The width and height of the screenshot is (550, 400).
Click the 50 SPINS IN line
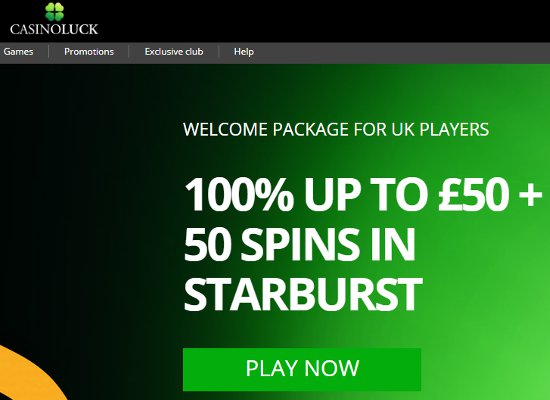[300, 244]
